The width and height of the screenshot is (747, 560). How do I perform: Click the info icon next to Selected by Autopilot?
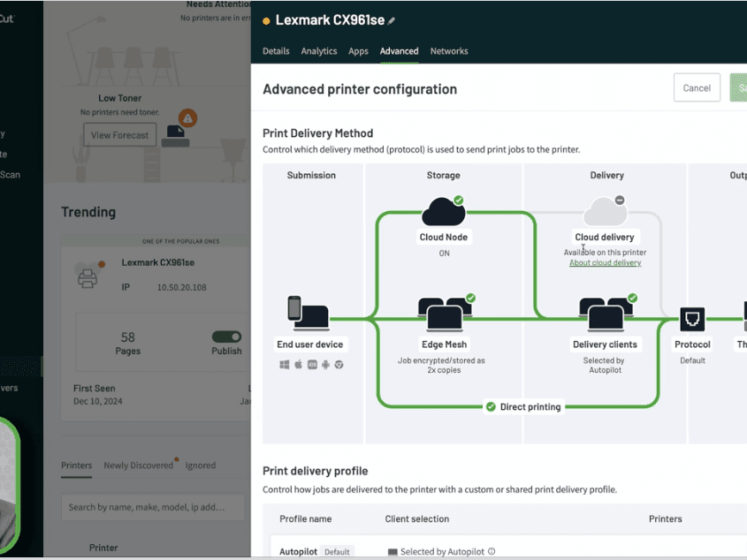click(492, 551)
